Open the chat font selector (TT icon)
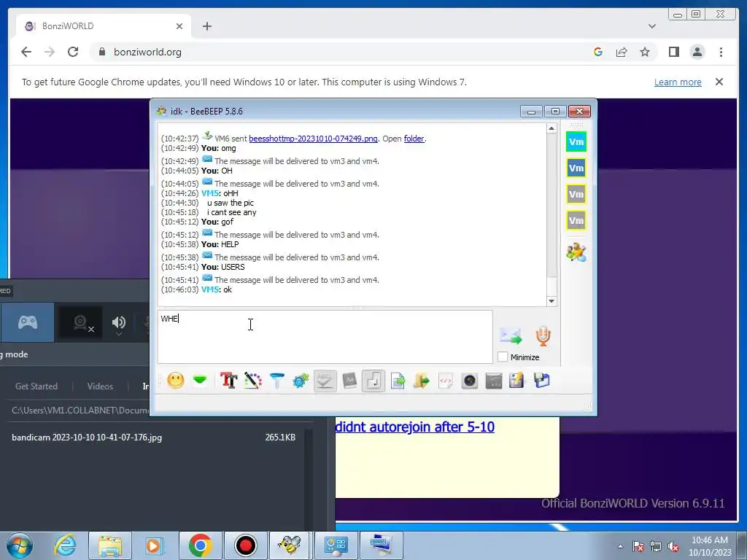 click(228, 381)
